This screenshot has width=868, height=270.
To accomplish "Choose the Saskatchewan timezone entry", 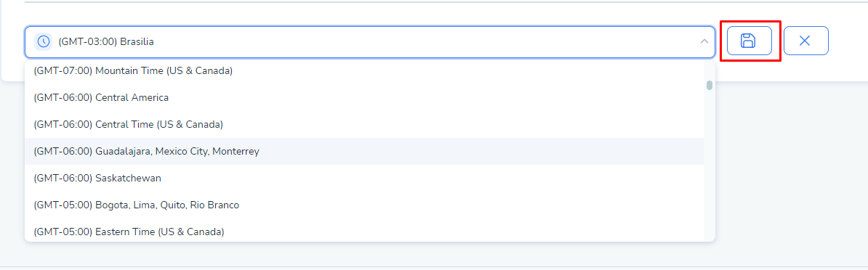I will point(364,179).
